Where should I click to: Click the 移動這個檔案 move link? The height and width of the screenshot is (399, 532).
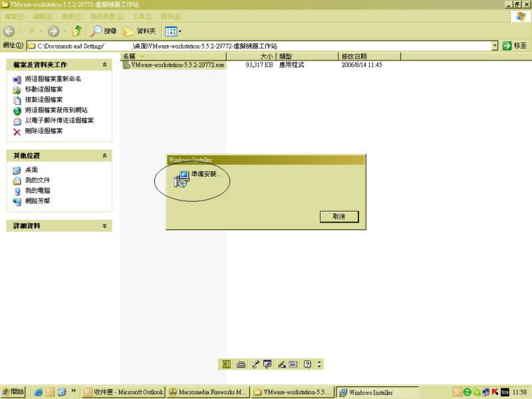(44, 89)
